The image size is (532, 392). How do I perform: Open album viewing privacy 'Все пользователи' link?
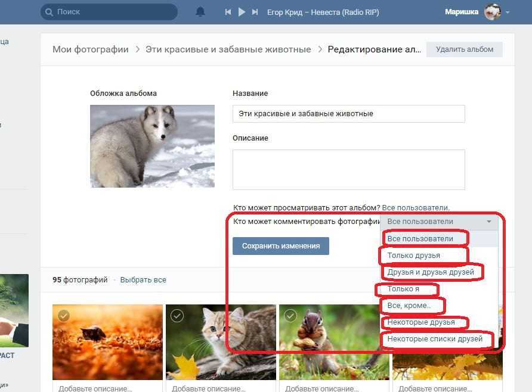coord(415,207)
